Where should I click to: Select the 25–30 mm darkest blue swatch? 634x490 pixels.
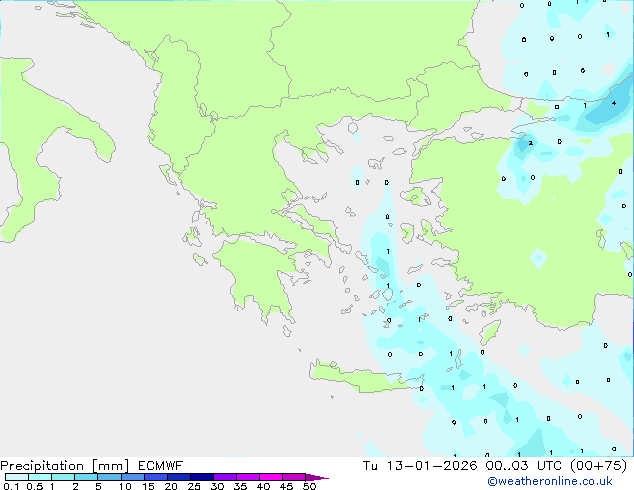pos(202,477)
